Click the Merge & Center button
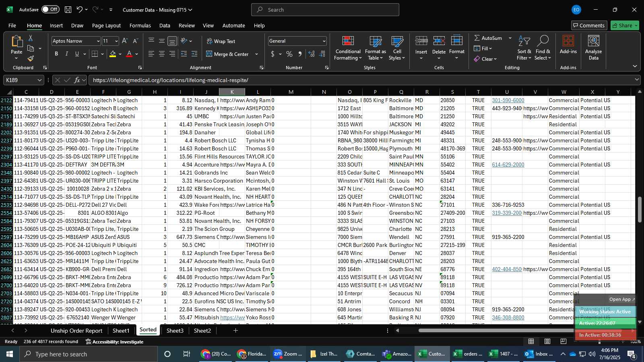The width and height of the screenshot is (644, 362). (x=227, y=54)
